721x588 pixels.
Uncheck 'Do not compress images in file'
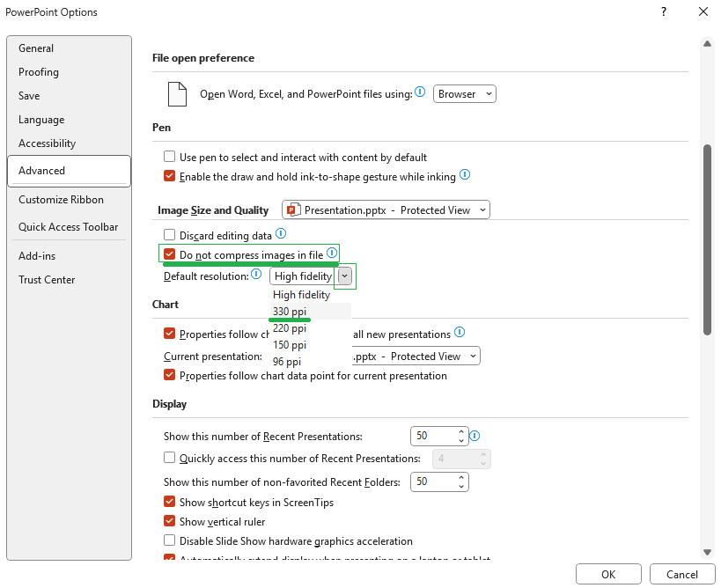(x=170, y=254)
